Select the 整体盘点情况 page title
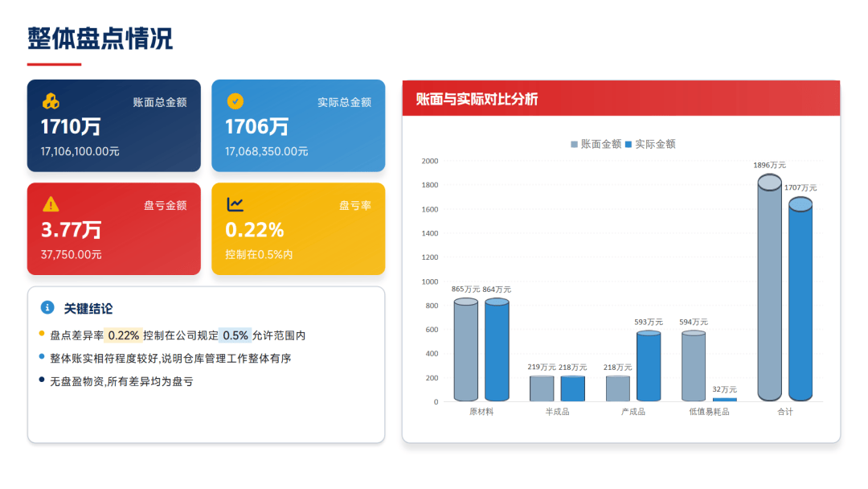The height and width of the screenshot is (489, 868). pos(100,38)
